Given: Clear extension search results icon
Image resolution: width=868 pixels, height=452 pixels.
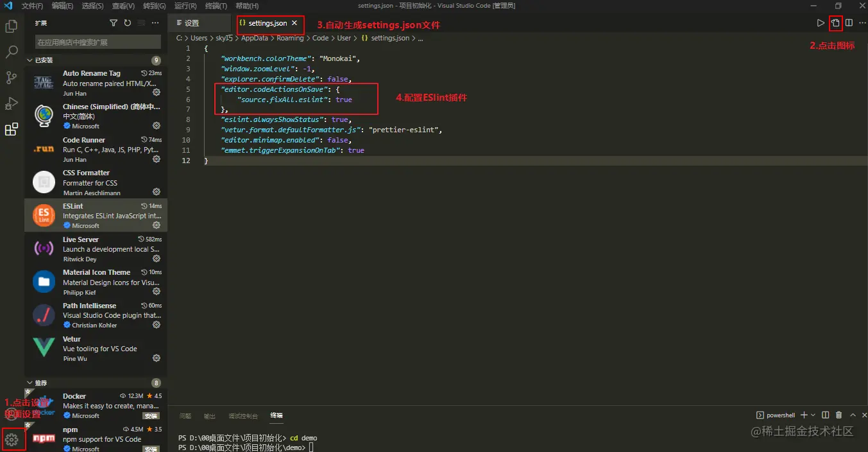Looking at the screenshot, I should tap(141, 23).
